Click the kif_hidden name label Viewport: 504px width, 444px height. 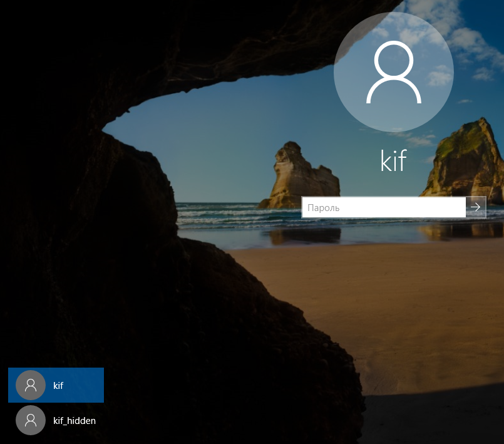click(75, 421)
